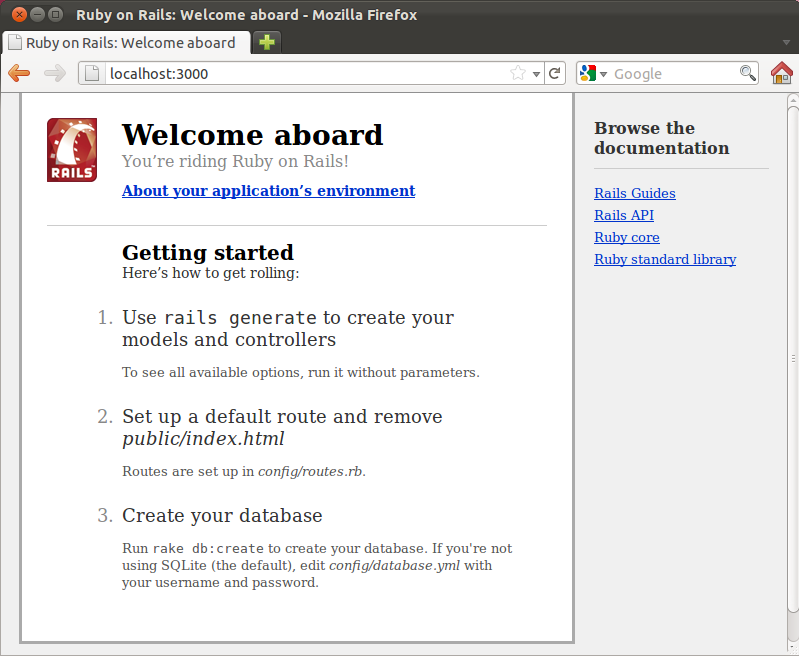The width and height of the screenshot is (799, 656).
Task: Open the Ruby standard library link
Action: point(665,259)
